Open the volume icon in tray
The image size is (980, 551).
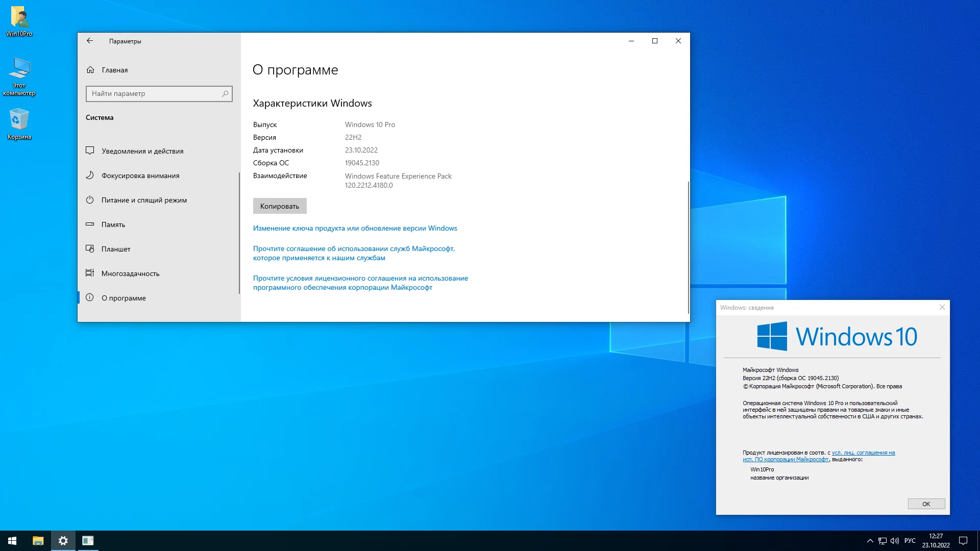[x=895, y=541]
